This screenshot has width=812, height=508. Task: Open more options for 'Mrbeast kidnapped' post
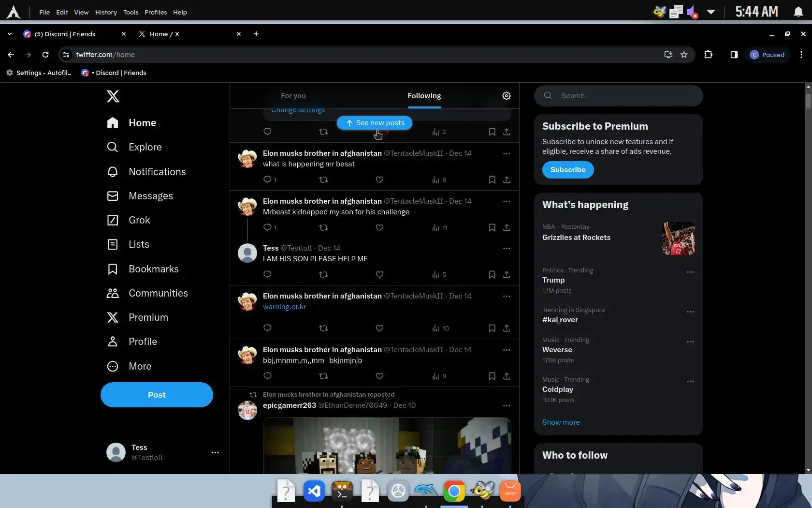tap(506, 201)
